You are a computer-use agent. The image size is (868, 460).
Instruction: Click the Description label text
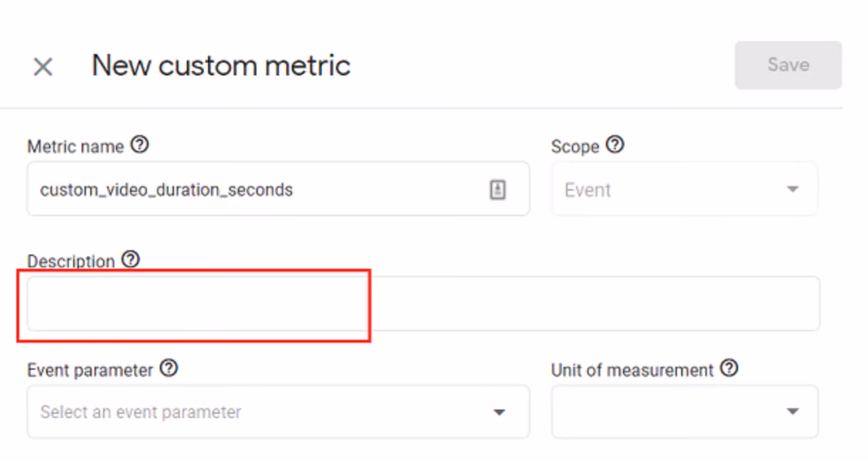[x=71, y=261]
